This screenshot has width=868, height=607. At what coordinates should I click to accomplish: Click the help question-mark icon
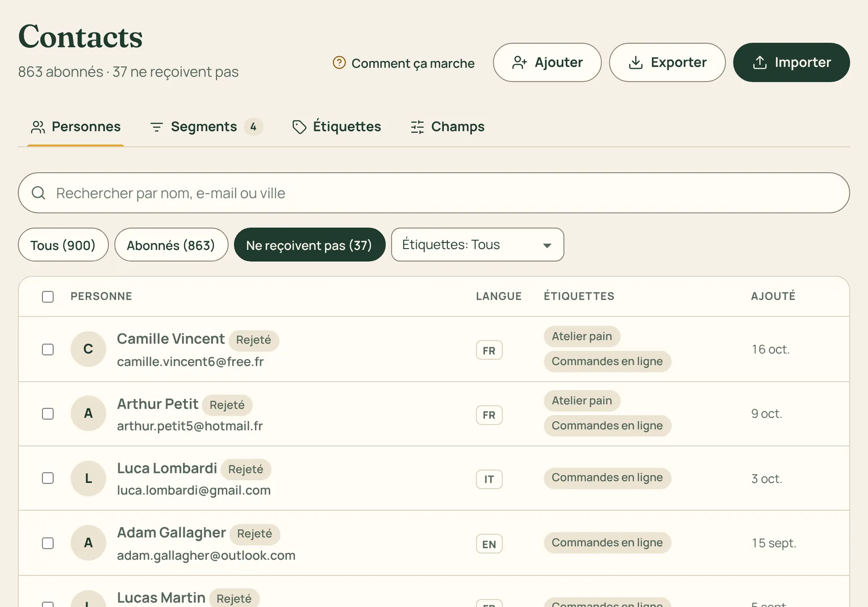click(339, 63)
